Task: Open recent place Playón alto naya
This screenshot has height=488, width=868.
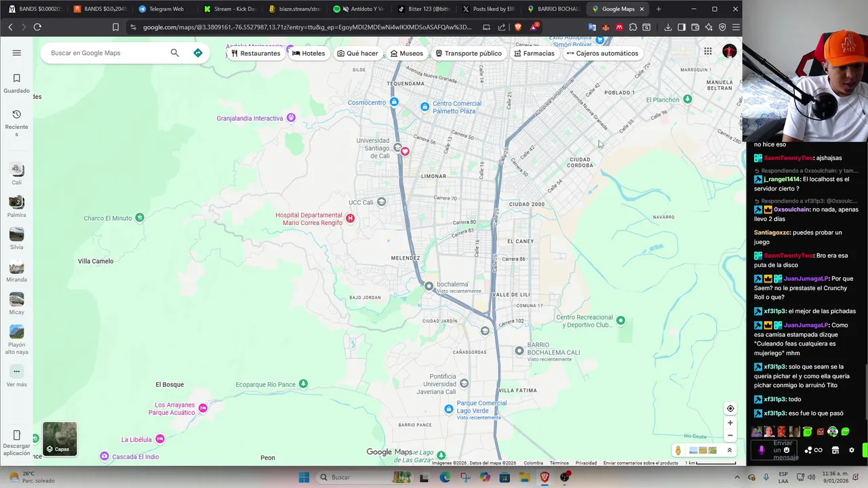Action: pyautogui.click(x=17, y=340)
